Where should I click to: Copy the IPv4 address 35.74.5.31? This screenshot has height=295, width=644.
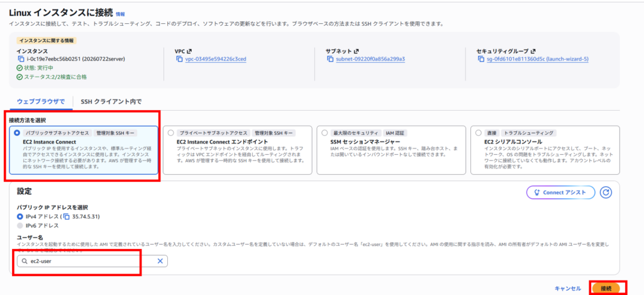coord(67,216)
